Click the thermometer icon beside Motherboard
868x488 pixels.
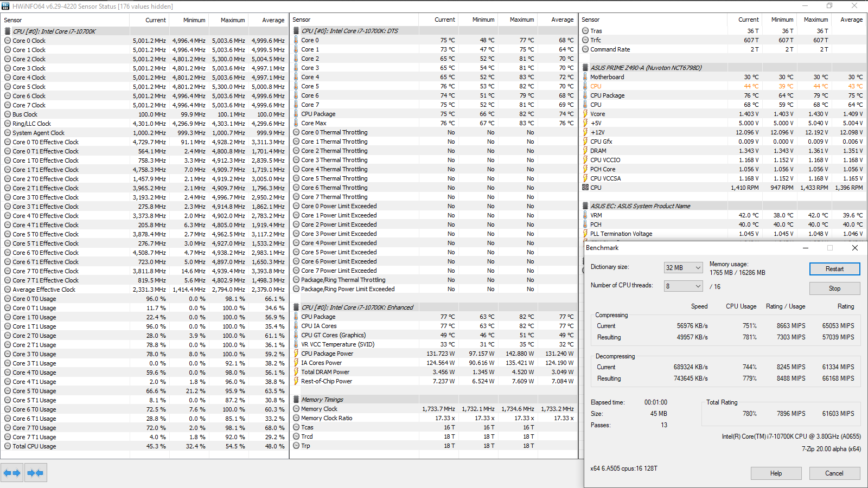[x=585, y=77]
